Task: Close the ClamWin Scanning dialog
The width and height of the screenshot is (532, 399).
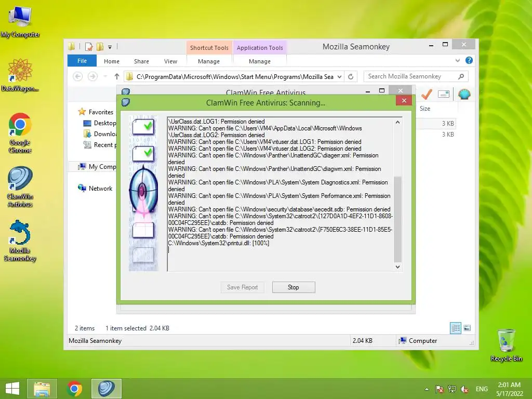Action: coord(404,100)
